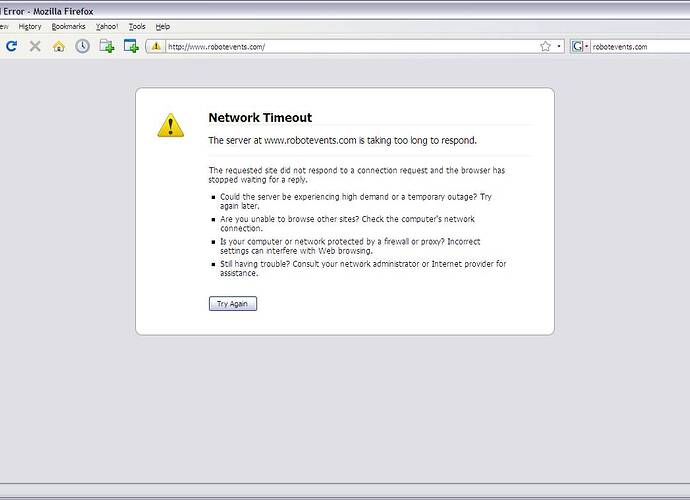The width and height of the screenshot is (690, 500).
Task: Open the address bar history dropdown arrow
Action: [559, 46]
